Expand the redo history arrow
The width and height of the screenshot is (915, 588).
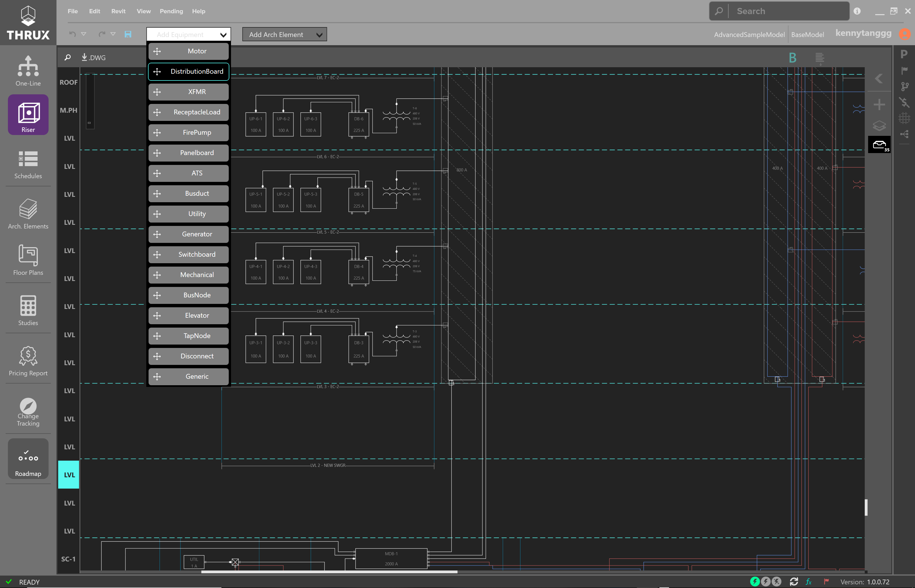[x=113, y=34]
